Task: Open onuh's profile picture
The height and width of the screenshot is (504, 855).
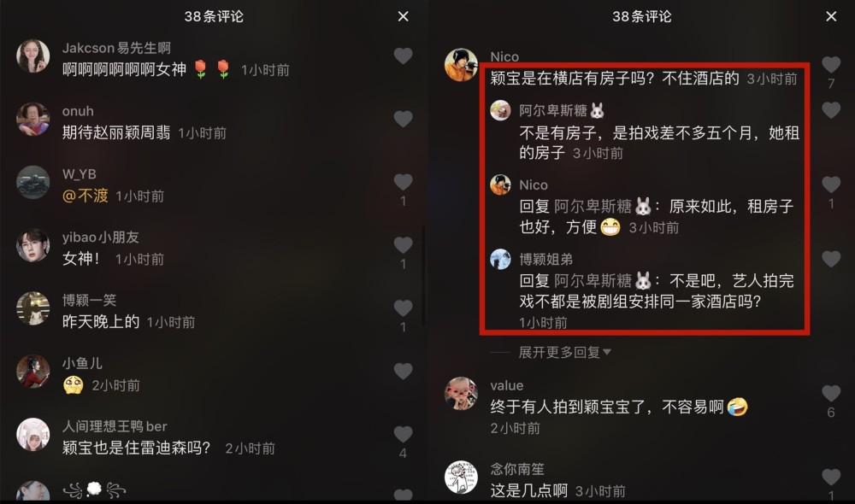Action: (x=32, y=119)
